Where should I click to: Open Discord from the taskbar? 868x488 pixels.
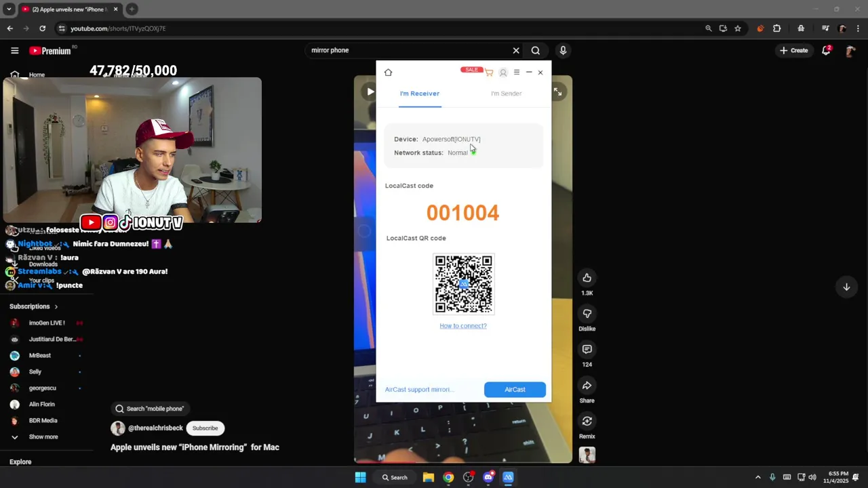488,477
